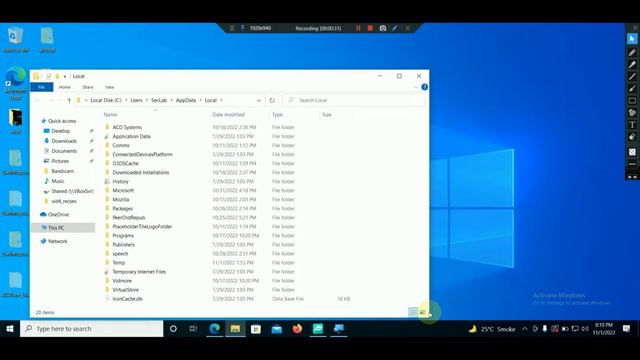Open Microsoft Store from the taskbar
640x360 pixels.
coord(256,329)
